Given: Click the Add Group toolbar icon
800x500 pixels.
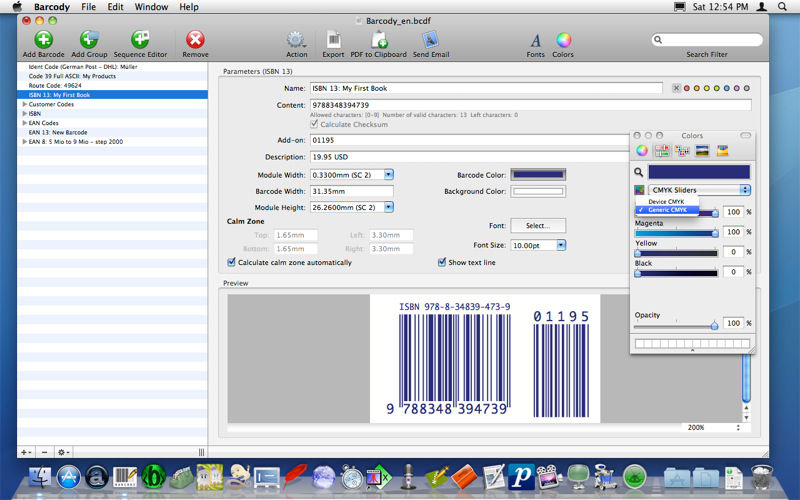Looking at the screenshot, I should click(89, 40).
